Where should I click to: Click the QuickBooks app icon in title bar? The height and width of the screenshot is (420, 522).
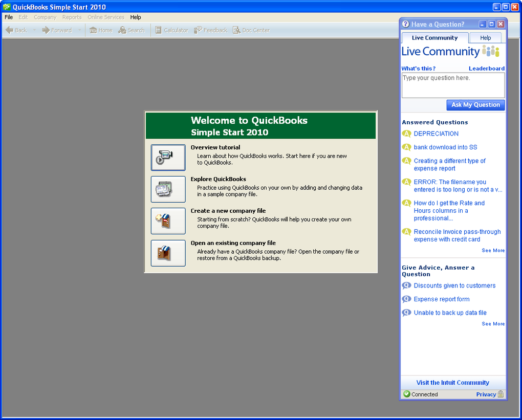coord(7,7)
